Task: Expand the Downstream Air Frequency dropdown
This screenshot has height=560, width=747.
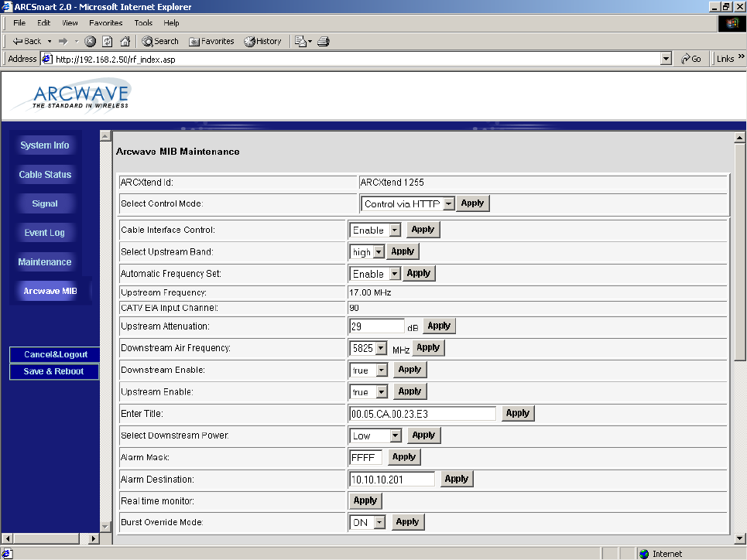Action: tap(381, 348)
